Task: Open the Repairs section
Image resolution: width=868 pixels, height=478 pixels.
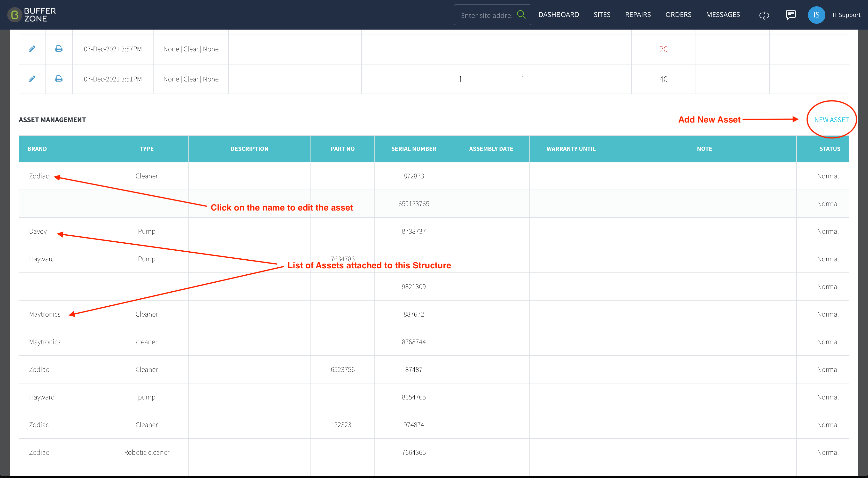Action: [637, 15]
